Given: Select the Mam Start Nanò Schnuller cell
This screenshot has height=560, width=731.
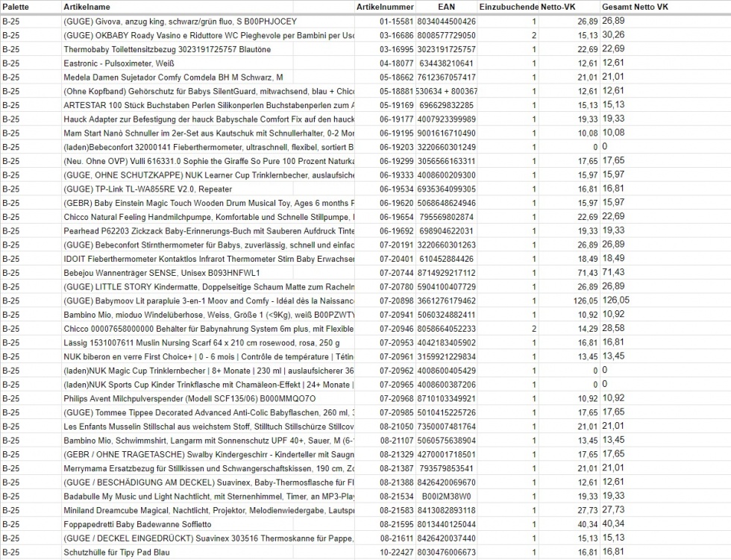Looking at the screenshot, I should tap(208, 133).
